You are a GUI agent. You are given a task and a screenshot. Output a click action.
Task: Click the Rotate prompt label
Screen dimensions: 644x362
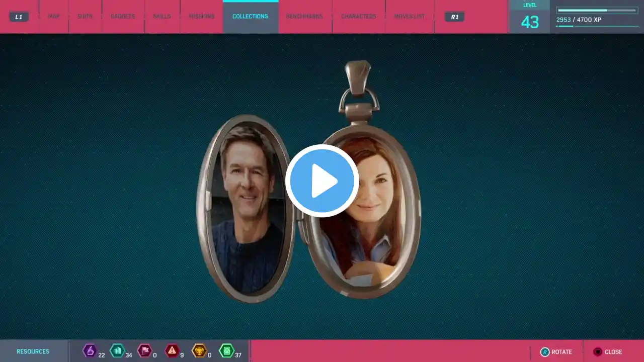coord(561,352)
